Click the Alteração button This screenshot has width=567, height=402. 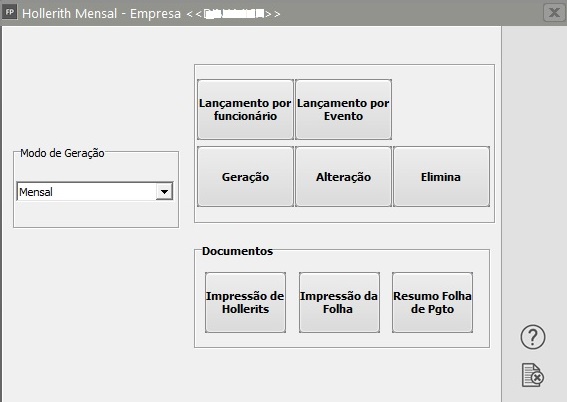(343, 177)
